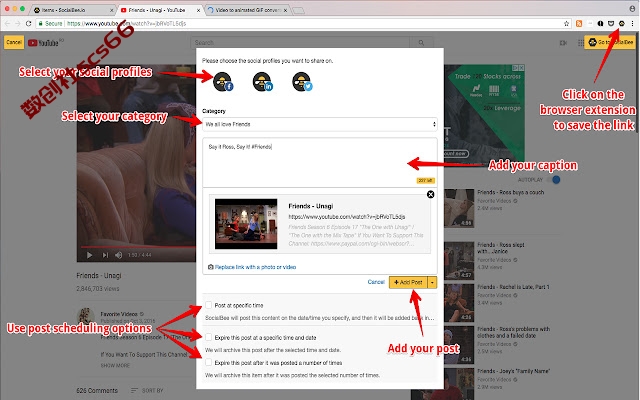
Task: Click the Favorite Videos channel name below video
Action: point(119,314)
